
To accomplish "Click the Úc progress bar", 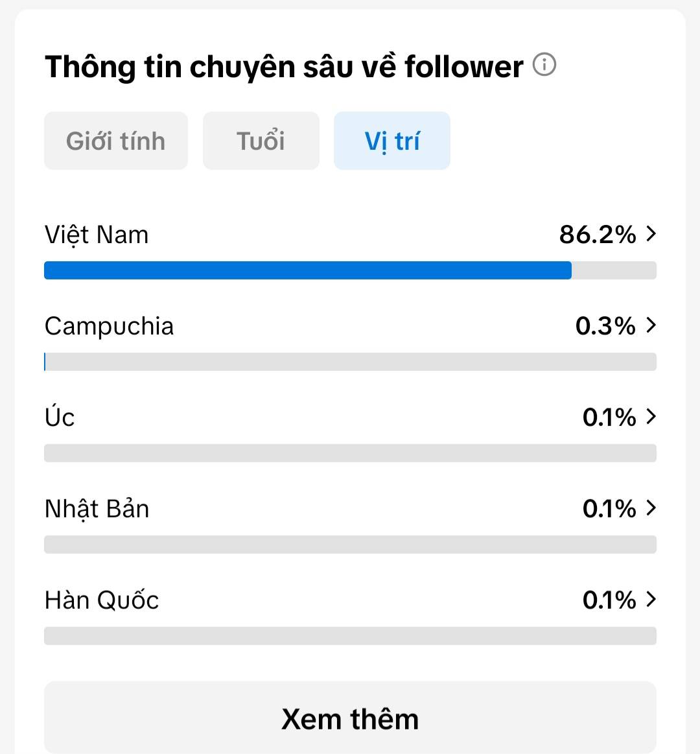I will (x=350, y=453).
